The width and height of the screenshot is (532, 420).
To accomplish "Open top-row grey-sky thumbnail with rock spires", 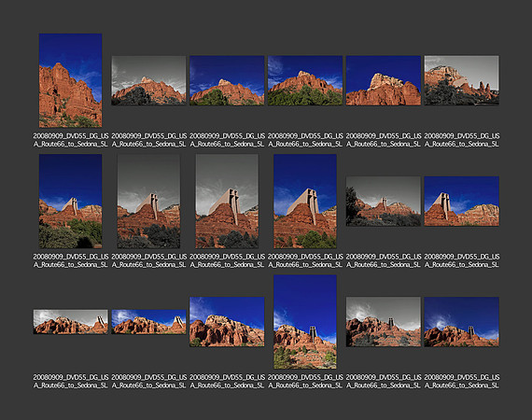I will (461, 80).
